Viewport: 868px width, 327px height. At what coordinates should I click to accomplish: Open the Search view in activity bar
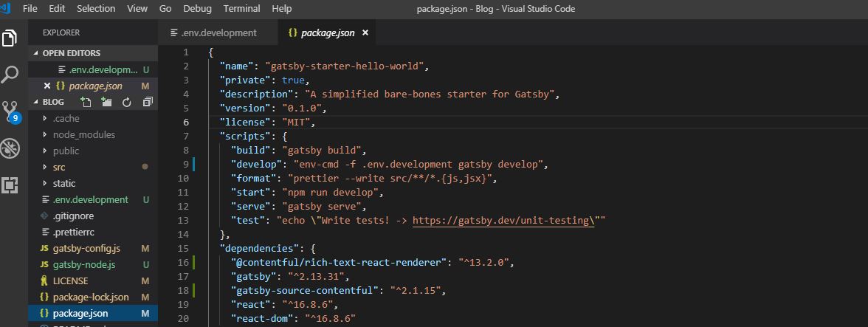pyautogui.click(x=10, y=74)
